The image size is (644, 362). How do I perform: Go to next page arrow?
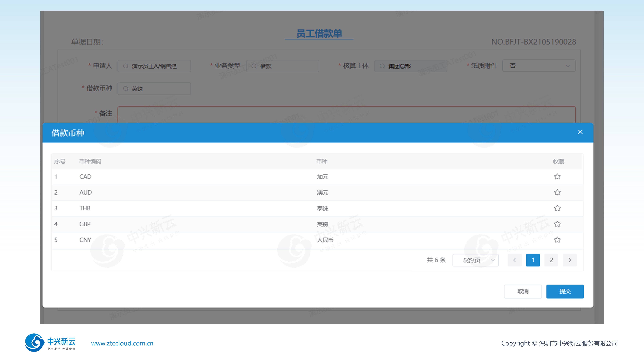[x=570, y=260]
